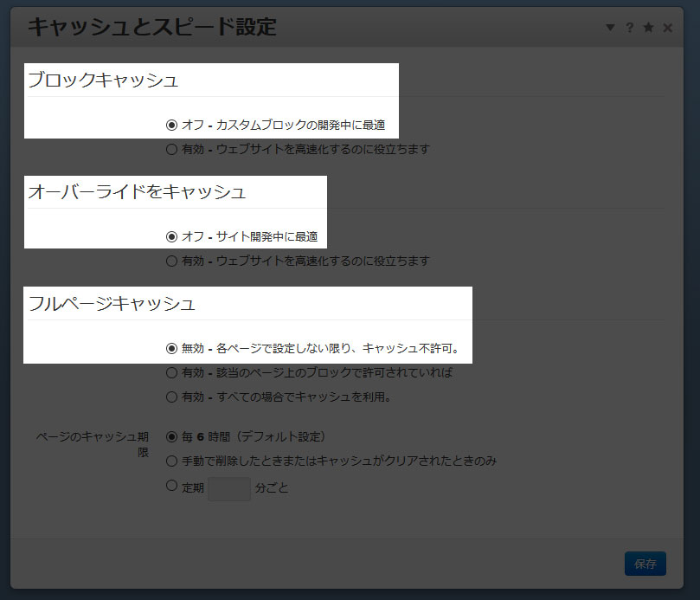Enable オーバーライドをキャッシュ 有効 radio
700x600 pixels.
pos(171,261)
